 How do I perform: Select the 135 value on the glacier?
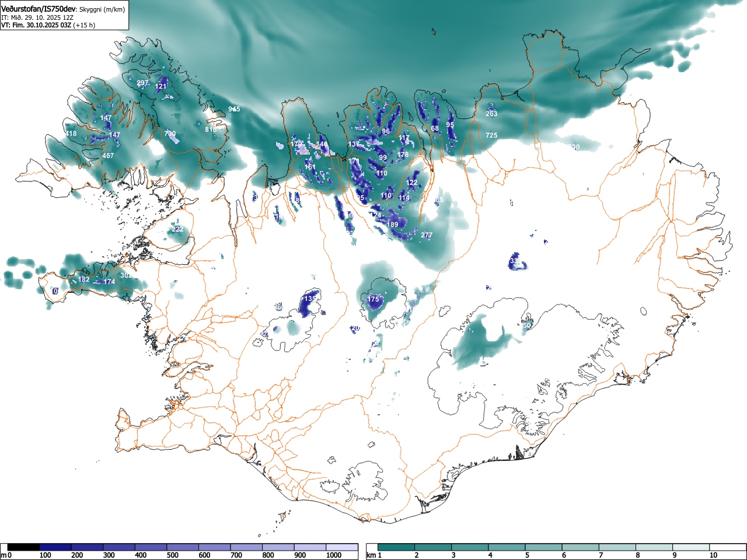310,299
